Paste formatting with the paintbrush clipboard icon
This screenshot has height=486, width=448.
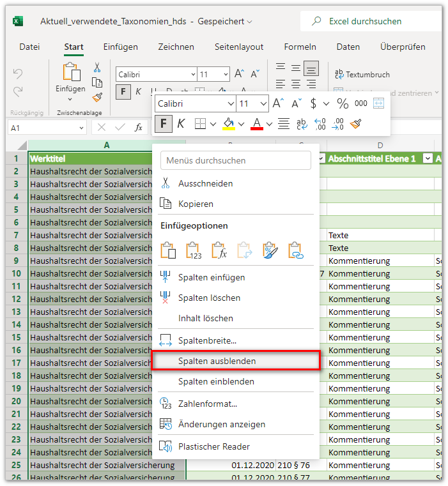point(269,250)
